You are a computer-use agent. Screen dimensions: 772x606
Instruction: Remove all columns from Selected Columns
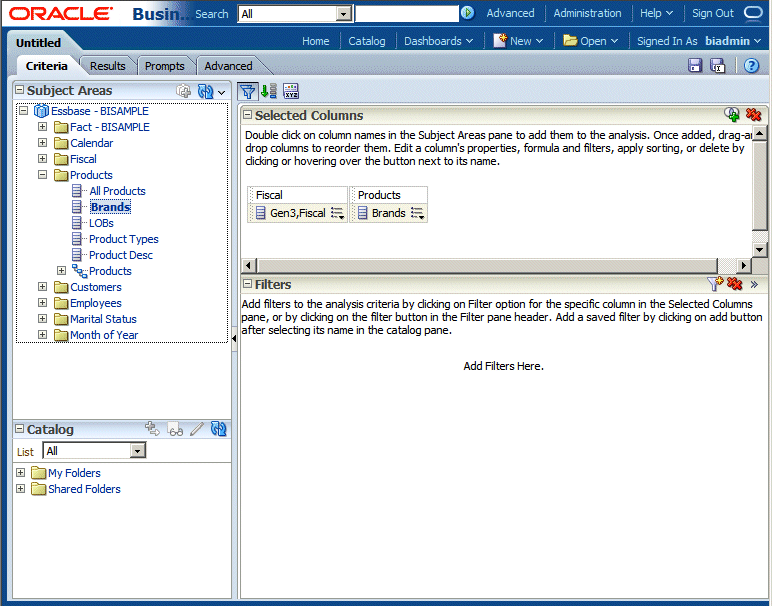tap(753, 115)
